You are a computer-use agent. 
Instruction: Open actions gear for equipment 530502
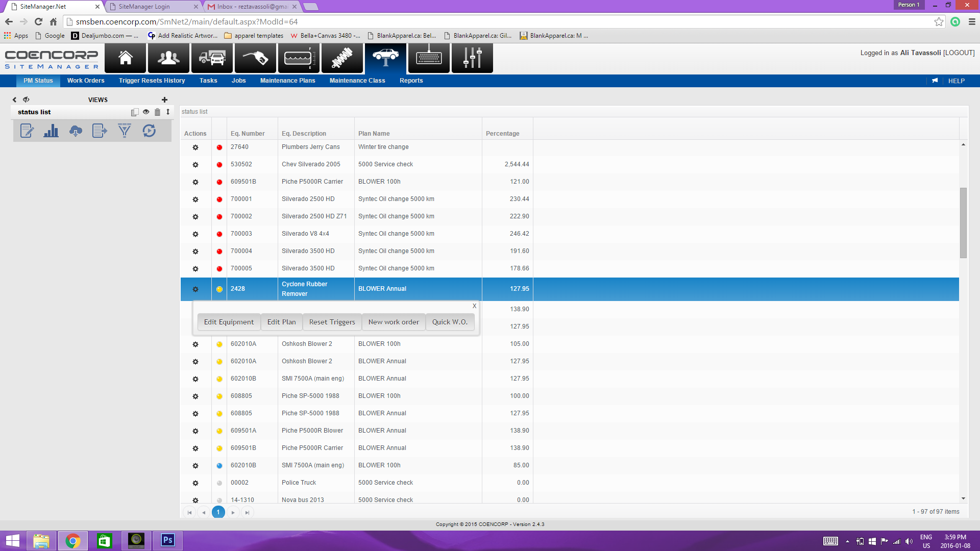(x=195, y=165)
